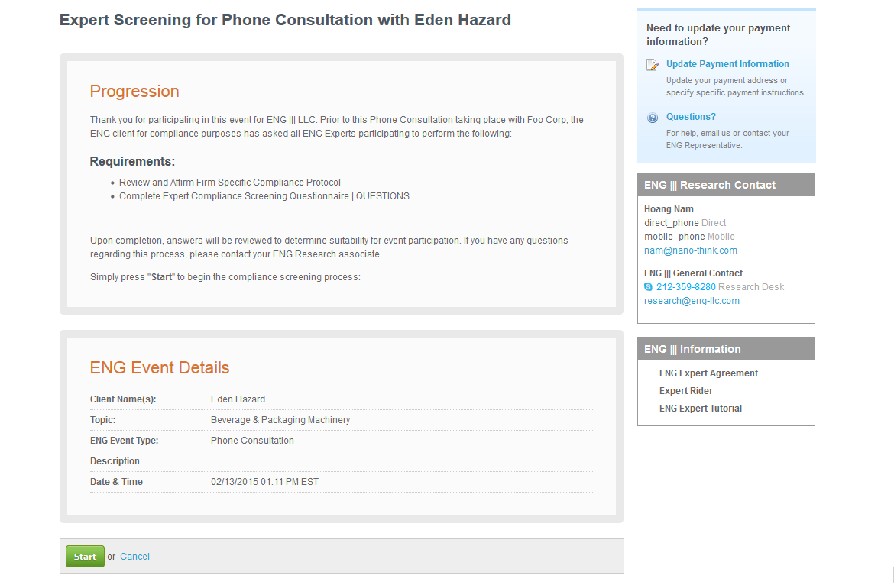The height and width of the screenshot is (588, 894).
Task: Click the Hoang Nam contact name
Action: 669,209
